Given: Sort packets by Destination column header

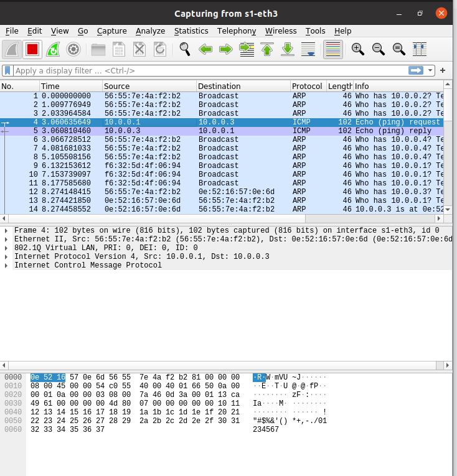Looking at the screenshot, I should click(243, 86).
